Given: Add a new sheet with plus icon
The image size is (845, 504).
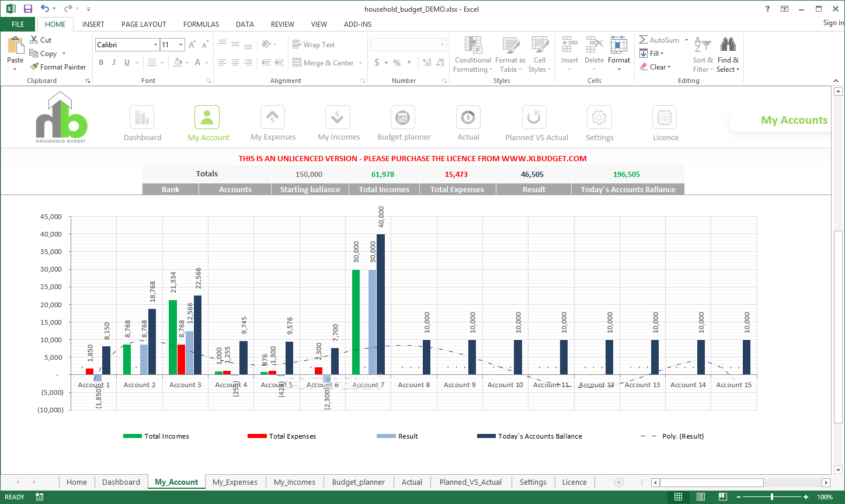Looking at the screenshot, I should coord(619,482).
